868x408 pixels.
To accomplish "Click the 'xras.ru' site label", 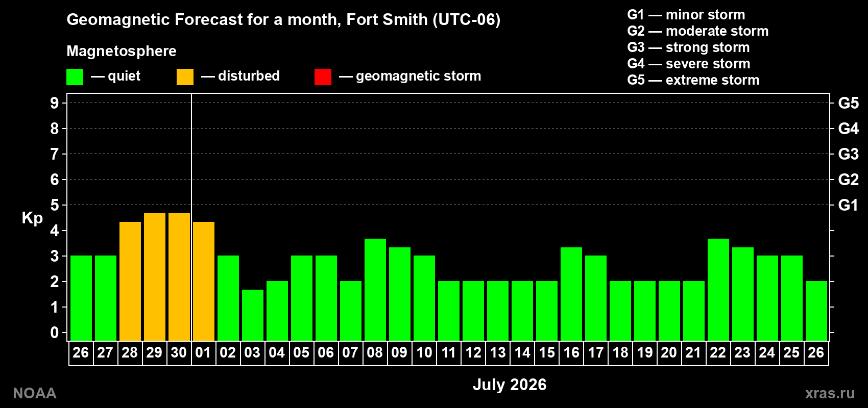I will (830, 393).
